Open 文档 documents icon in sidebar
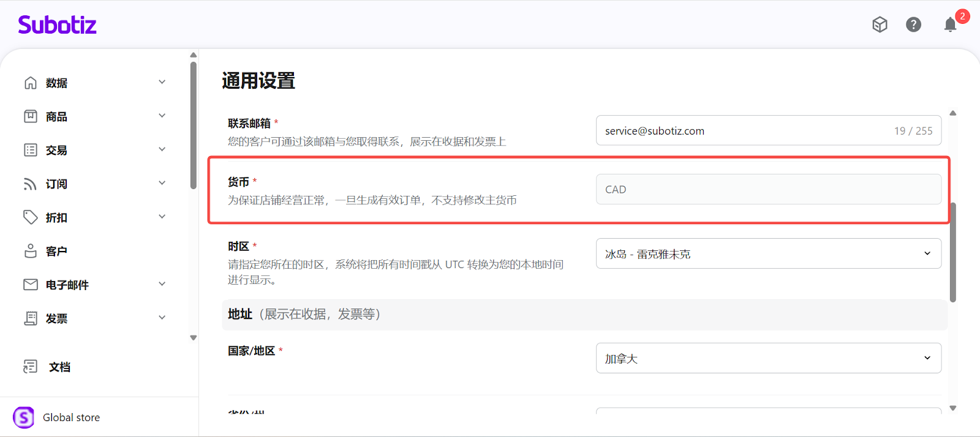The width and height of the screenshot is (980, 437). (x=31, y=367)
